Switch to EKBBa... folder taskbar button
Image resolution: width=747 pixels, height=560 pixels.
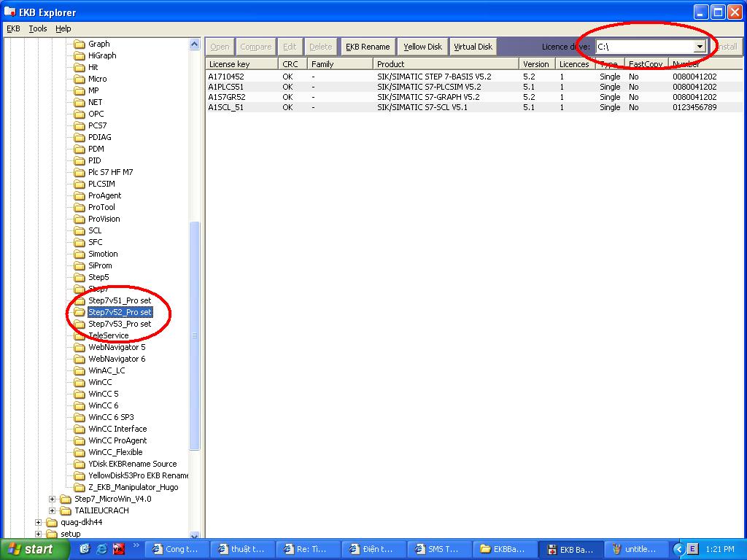pos(505,549)
